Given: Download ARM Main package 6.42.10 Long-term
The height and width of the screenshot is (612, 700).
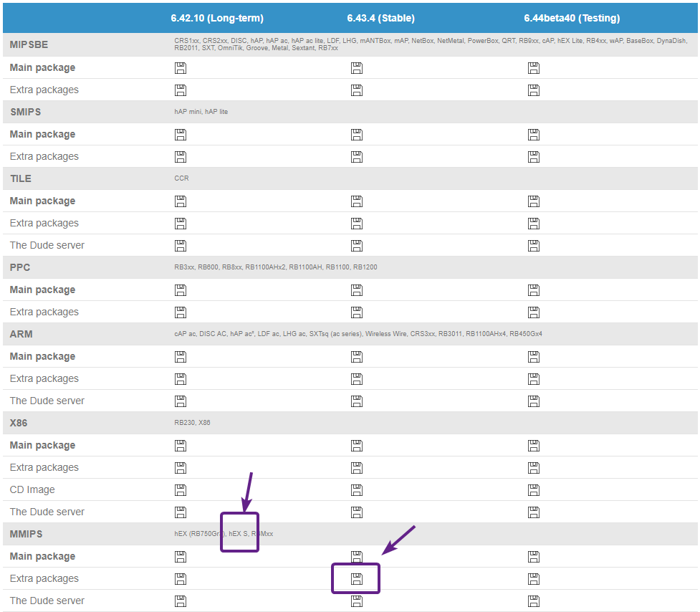Looking at the screenshot, I should tap(181, 357).
